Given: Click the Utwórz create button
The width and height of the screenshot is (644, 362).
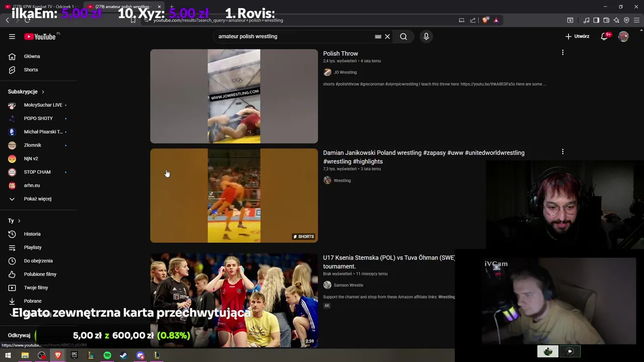Looking at the screenshot, I should [577, 36].
